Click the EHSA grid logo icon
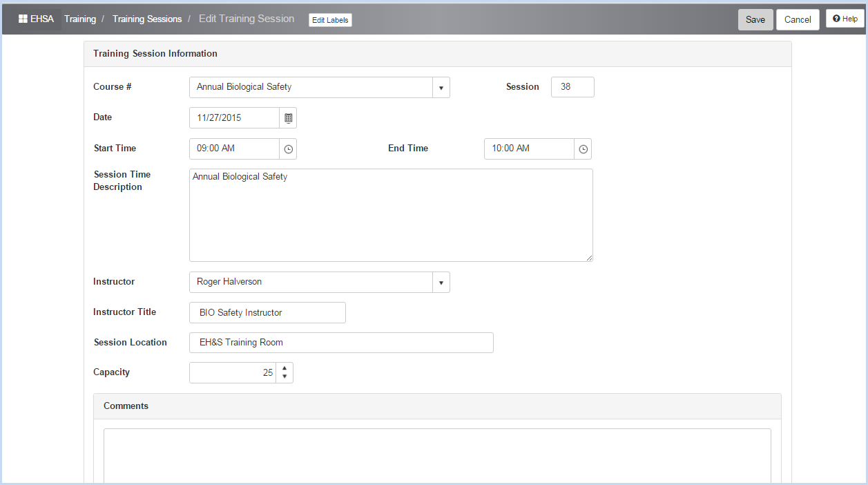868x485 pixels. 23,19
